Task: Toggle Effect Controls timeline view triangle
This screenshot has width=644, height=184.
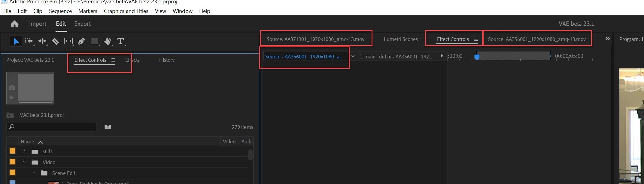Action: pos(442,56)
